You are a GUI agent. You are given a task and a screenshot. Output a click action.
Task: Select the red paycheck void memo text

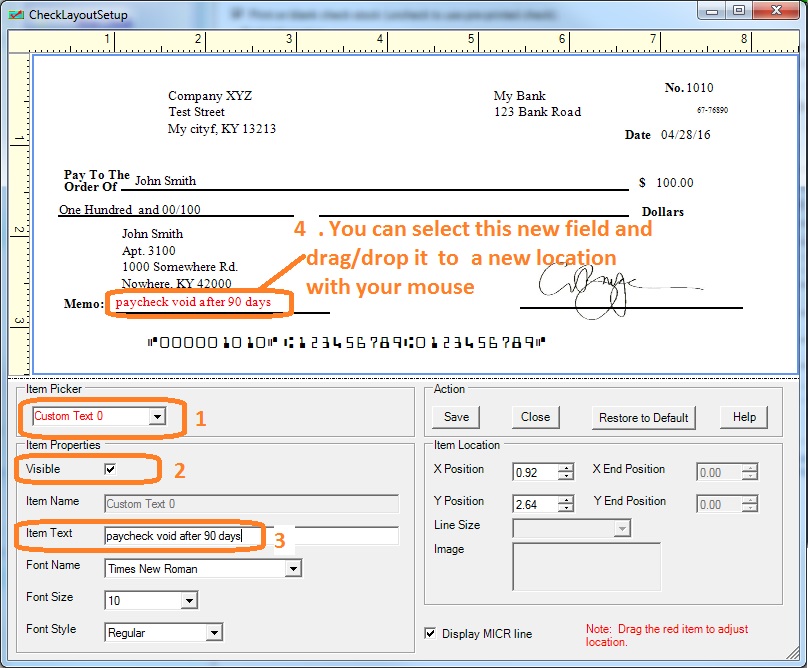(196, 302)
